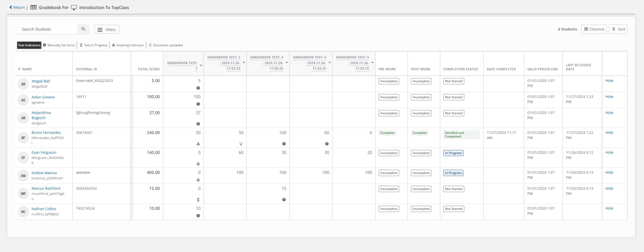The image size is (644, 252).
Task: Click the Name column sort arrow
Action: point(19,69)
